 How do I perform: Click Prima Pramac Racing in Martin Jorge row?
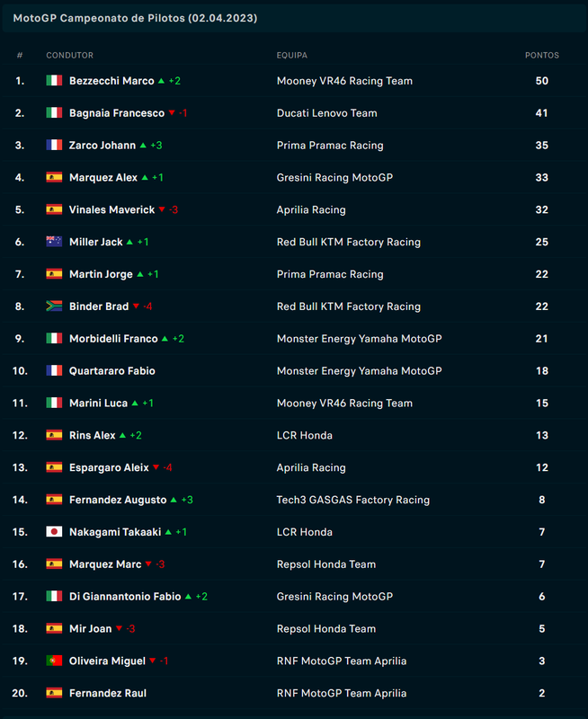coord(330,274)
